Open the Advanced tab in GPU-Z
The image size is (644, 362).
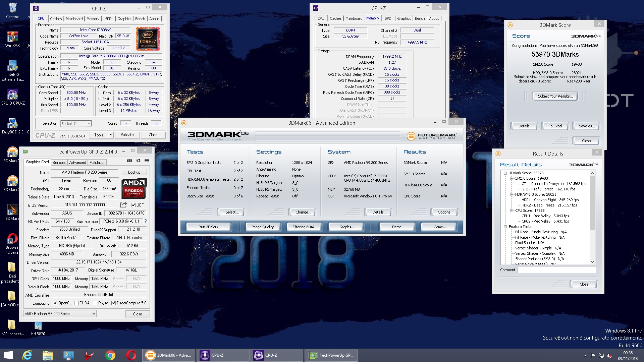pyautogui.click(x=77, y=163)
